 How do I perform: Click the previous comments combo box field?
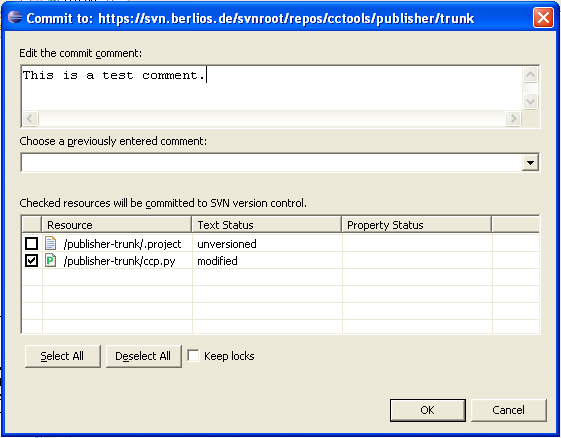[272, 163]
